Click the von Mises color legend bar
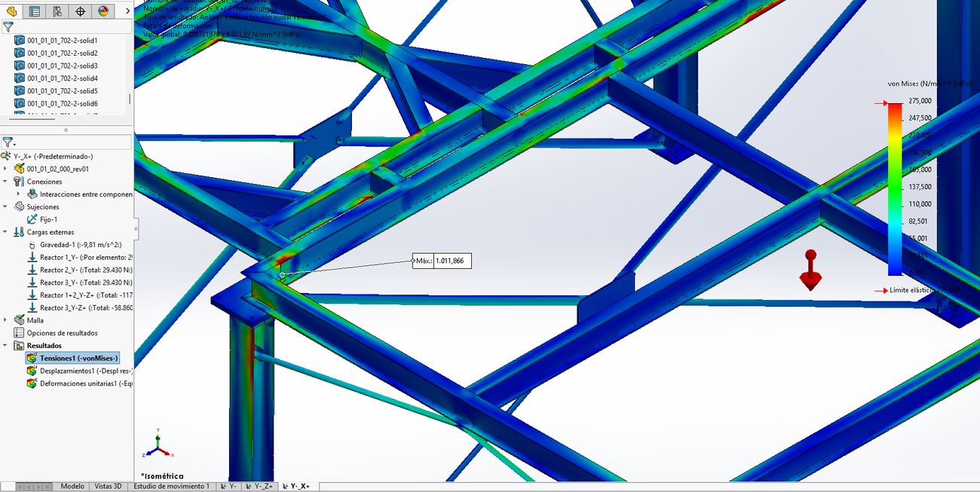This screenshot has width=980, height=492. tap(895, 188)
